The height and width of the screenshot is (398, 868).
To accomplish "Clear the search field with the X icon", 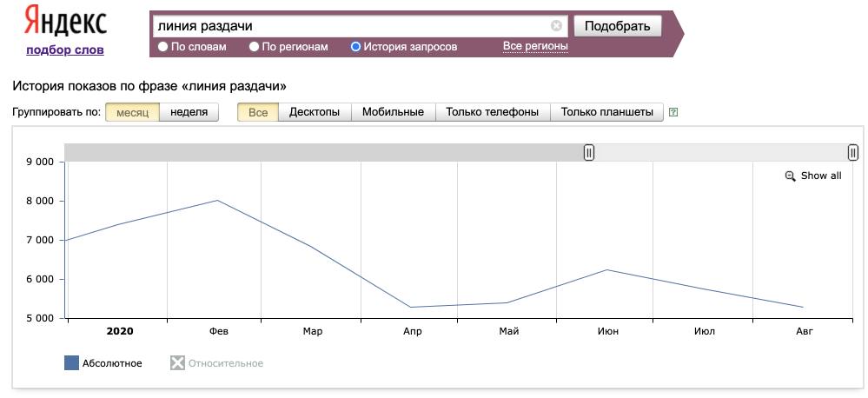I will click(x=556, y=26).
